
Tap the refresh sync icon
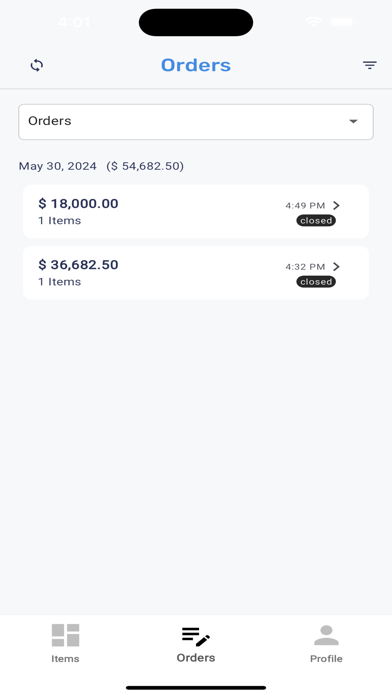36,65
